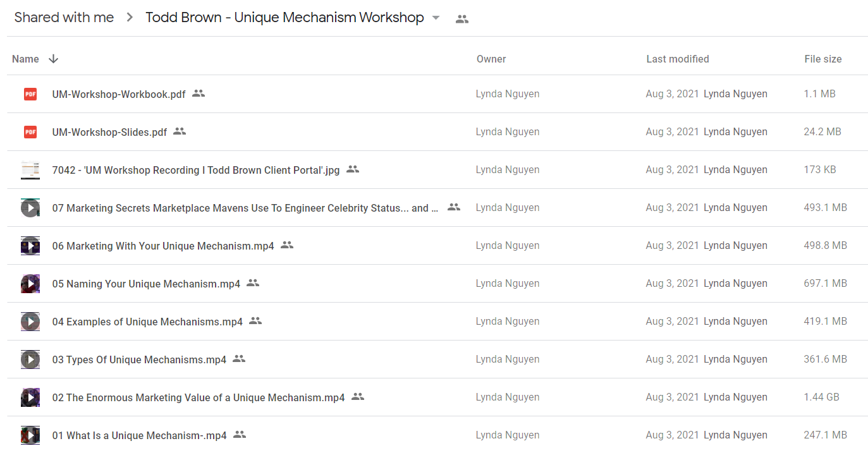Click the shared icon next to UM-Workshop-Workbook.pdf

pos(199,94)
